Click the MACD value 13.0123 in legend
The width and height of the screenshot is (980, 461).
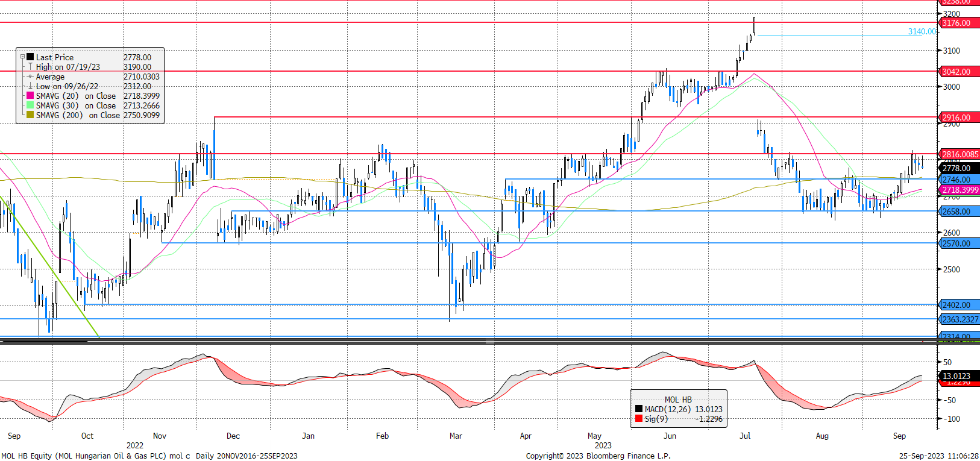pyautogui.click(x=709, y=409)
